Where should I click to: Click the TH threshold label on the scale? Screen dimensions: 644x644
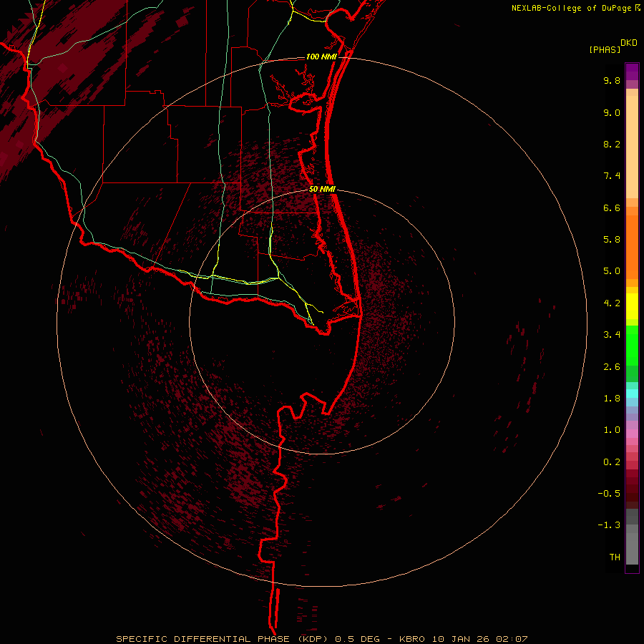pos(615,557)
